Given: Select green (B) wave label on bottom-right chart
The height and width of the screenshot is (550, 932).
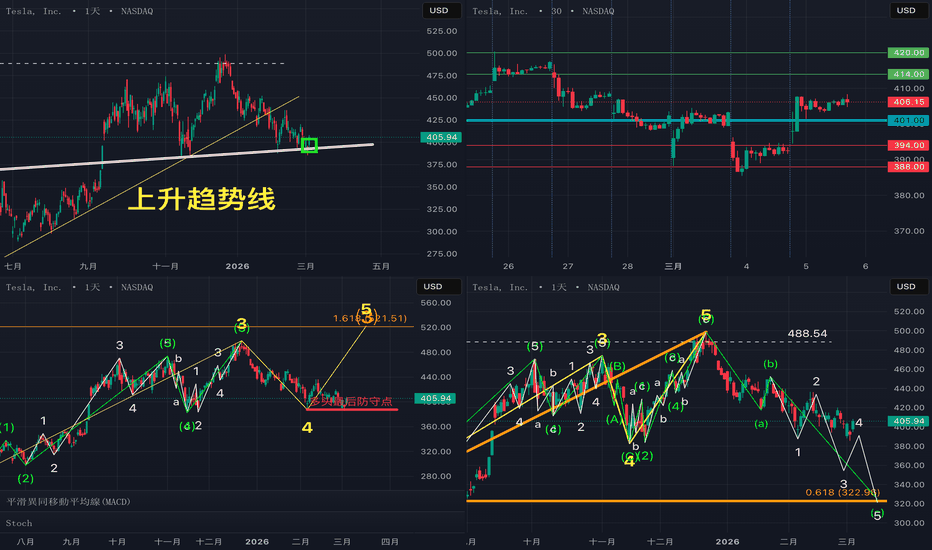Looking at the screenshot, I should pyautogui.click(x=616, y=366).
